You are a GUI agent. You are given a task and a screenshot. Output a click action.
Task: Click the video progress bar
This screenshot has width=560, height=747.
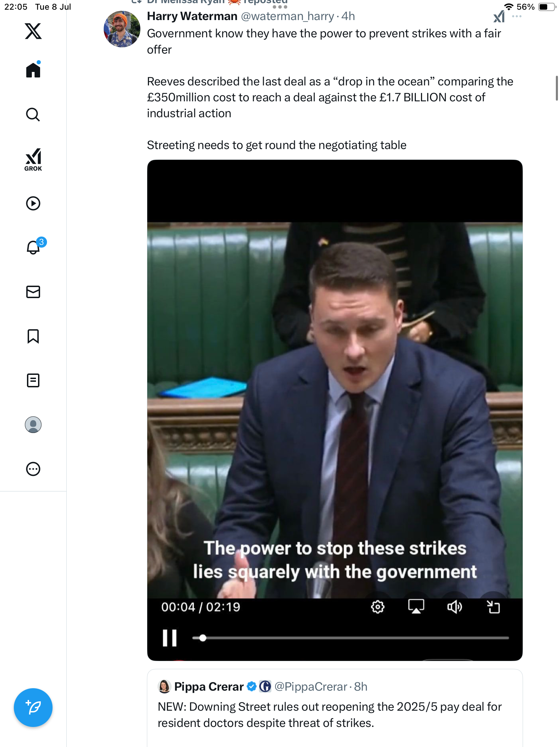point(351,638)
